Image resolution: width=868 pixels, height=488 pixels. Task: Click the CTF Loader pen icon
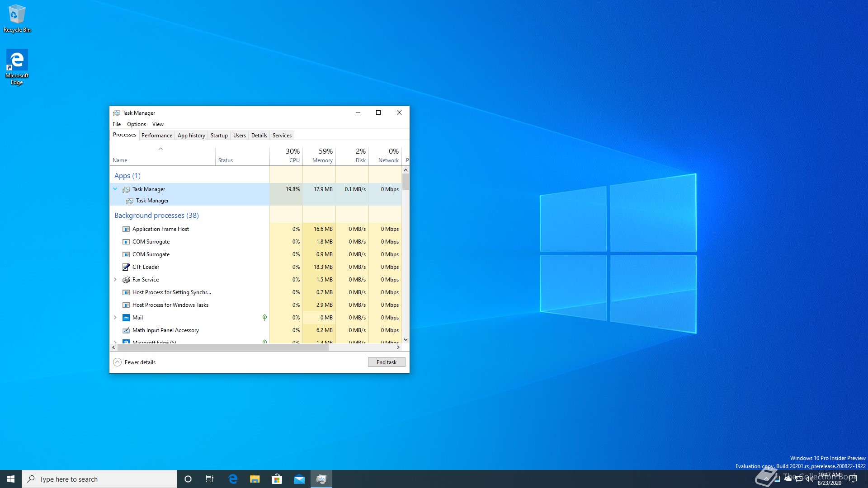pyautogui.click(x=126, y=267)
